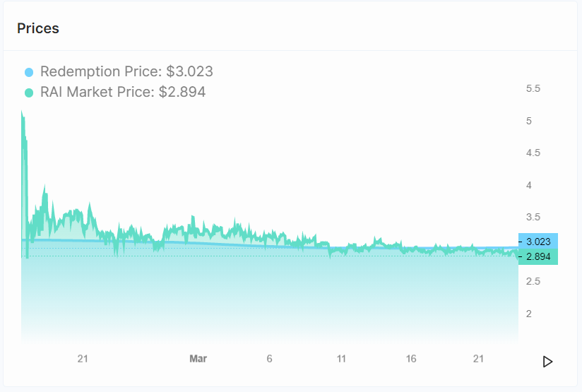Screen dimensions: 582x392
Task: Click the Prices panel heading
Action: point(38,28)
